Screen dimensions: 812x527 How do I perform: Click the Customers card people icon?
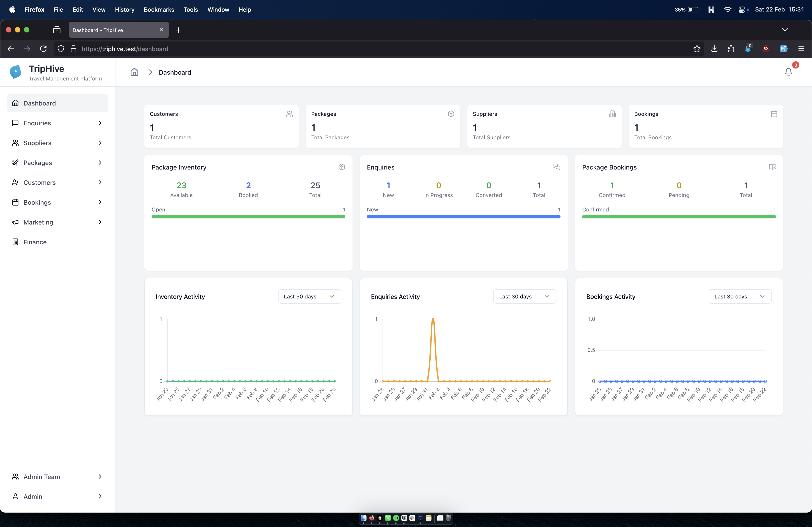point(289,114)
